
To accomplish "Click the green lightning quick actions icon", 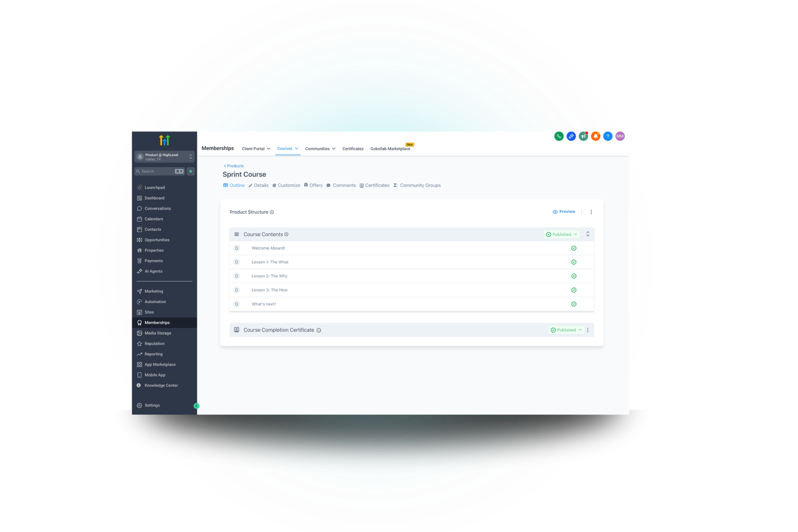I will tap(191, 172).
